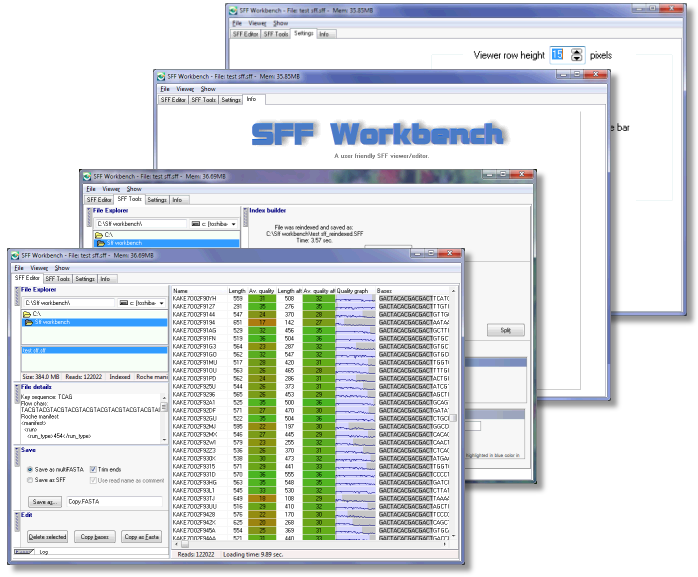
Task: Open the Show menu in front window
Action: point(62,268)
